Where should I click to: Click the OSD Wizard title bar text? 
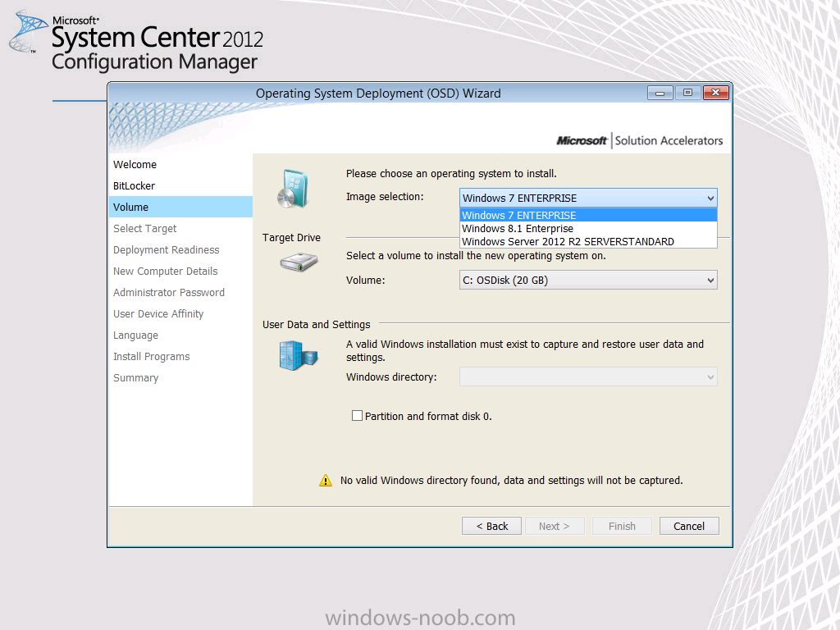point(378,94)
